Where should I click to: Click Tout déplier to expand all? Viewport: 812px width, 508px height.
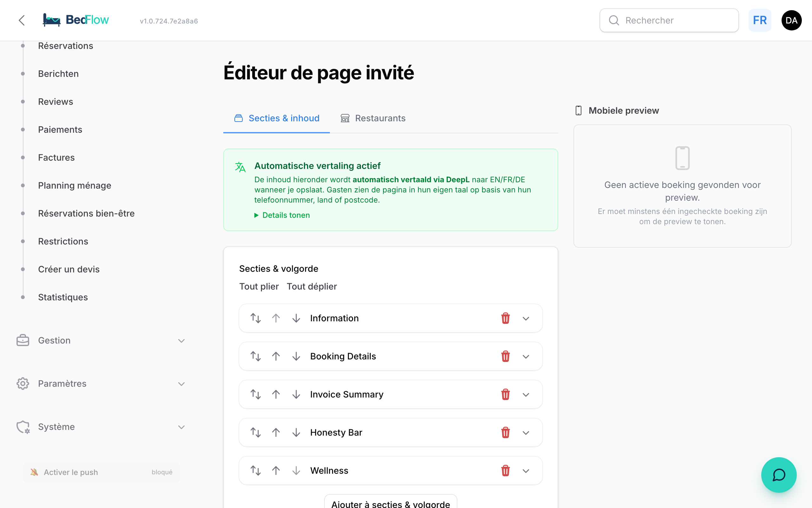pyautogui.click(x=312, y=286)
